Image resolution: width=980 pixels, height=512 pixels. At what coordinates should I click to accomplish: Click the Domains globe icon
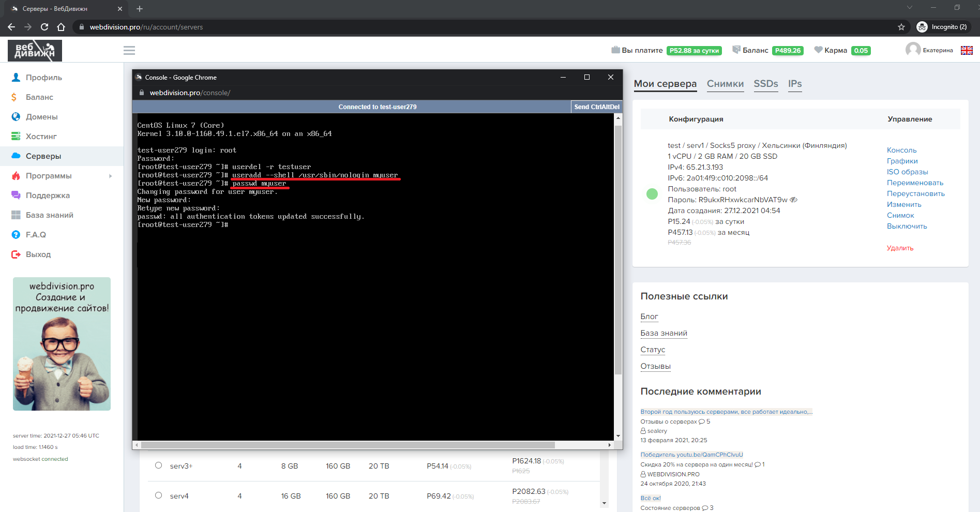[16, 117]
